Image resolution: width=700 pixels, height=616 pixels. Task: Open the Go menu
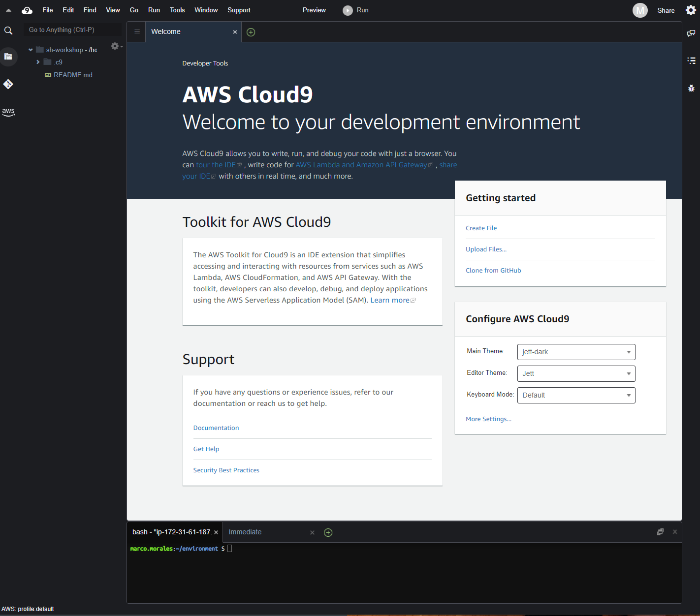point(134,10)
